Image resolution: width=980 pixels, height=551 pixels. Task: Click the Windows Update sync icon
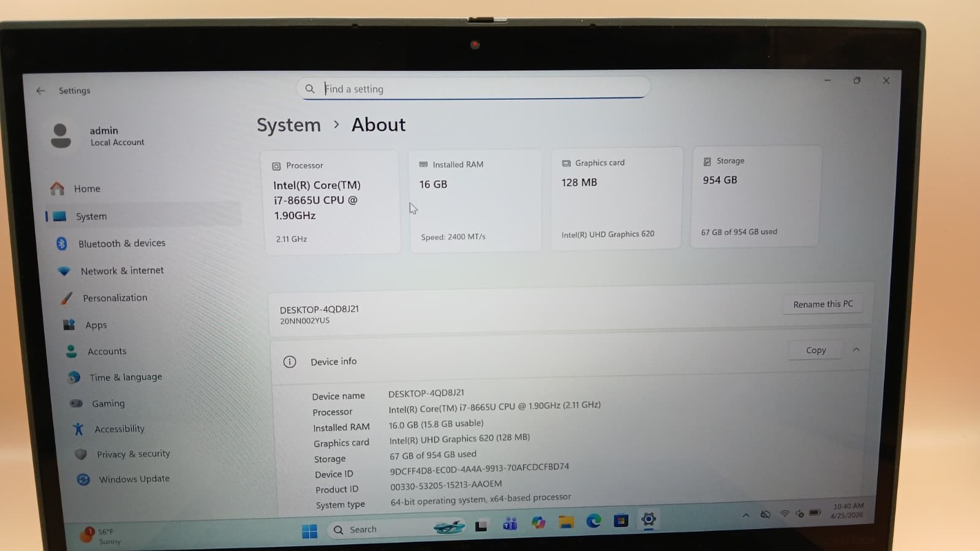pyautogui.click(x=83, y=479)
